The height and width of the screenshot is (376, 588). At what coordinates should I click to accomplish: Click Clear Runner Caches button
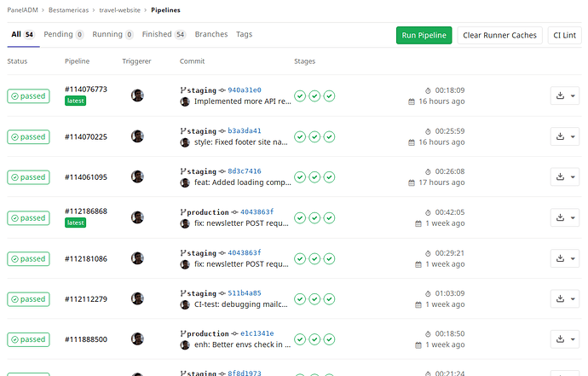(x=500, y=35)
